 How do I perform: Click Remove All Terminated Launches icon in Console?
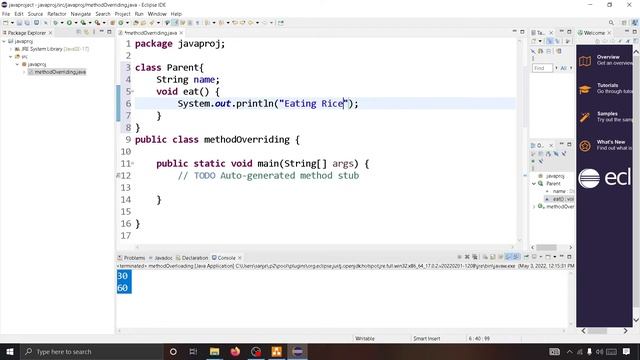(x=475, y=257)
